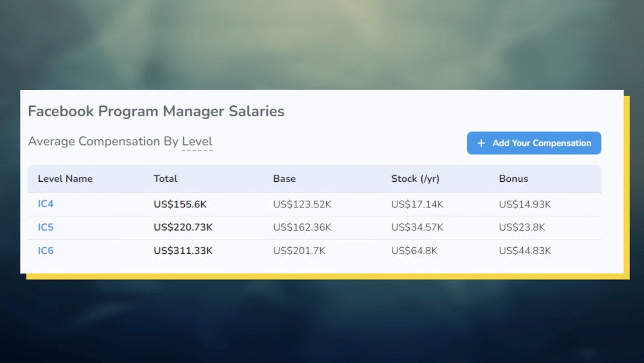This screenshot has width=644, height=363.
Task: Click the US$311.33K total value
Action: pos(183,251)
